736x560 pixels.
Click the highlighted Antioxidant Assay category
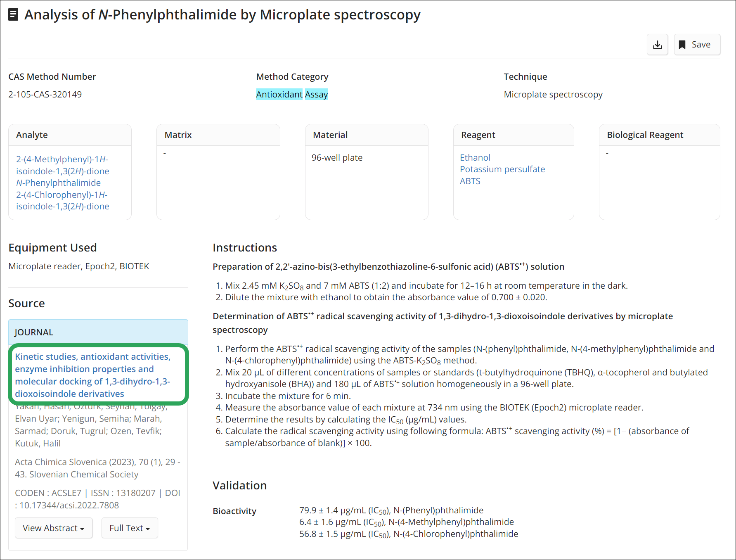point(292,95)
